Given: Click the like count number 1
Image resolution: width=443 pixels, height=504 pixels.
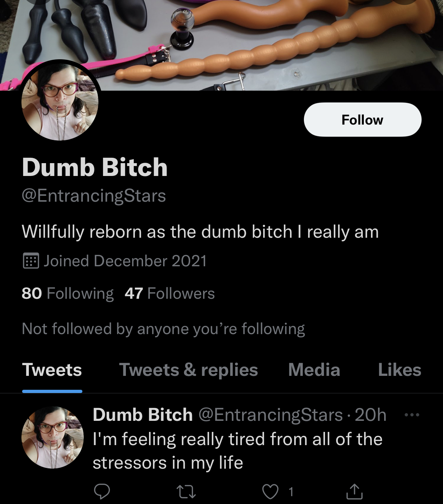Looking at the screenshot, I should tap(291, 492).
